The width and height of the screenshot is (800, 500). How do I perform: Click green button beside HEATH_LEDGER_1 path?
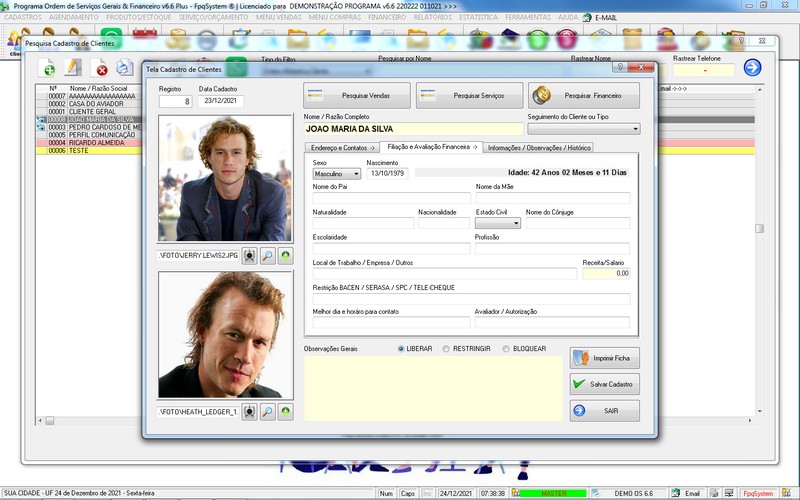(286, 412)
